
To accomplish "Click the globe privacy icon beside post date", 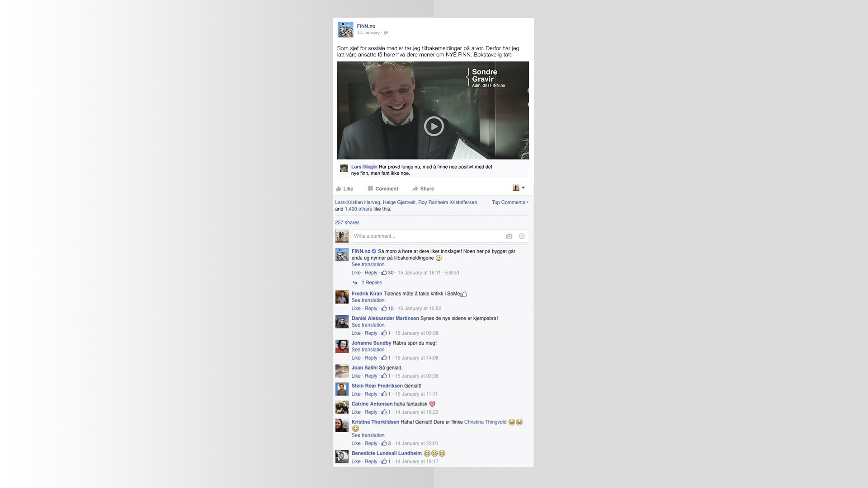I will (x=386, y=33).
